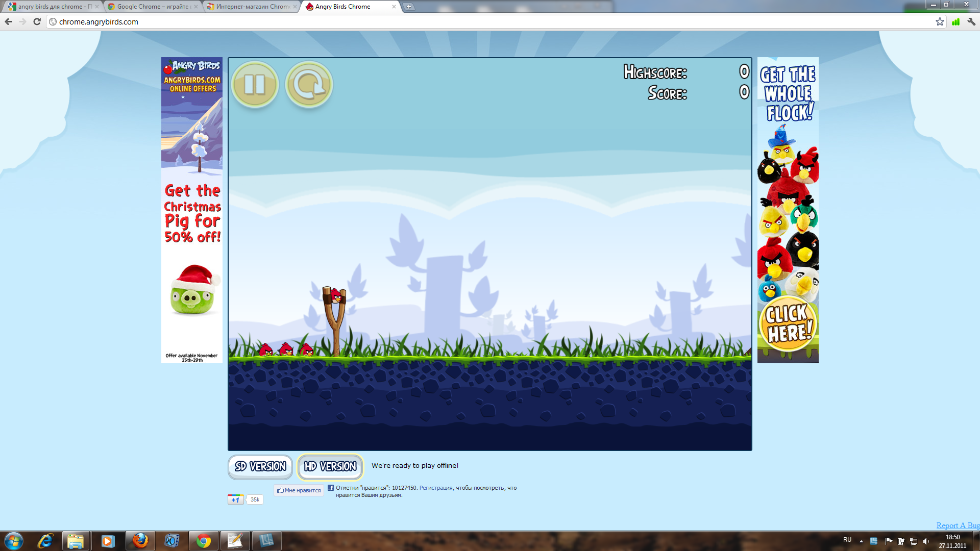Viewport: 980px width, 551px height.
Task: Open Windows Media Player from the taskbar
Action: [108, 541]
